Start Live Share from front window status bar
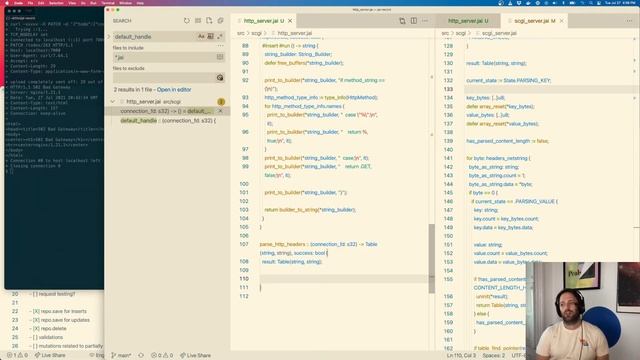Viewport: 640px width, 360px height. [196, 356]
